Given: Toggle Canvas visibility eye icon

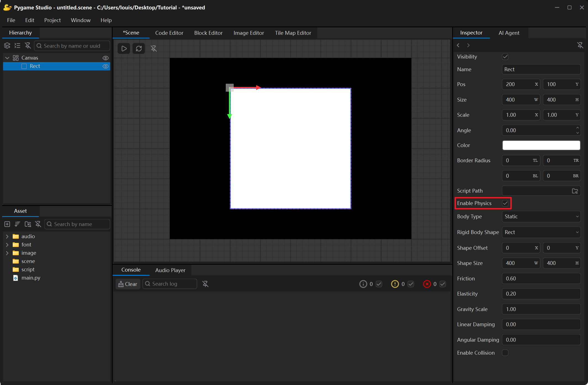Looking at the screenshot, I should click(105, 58).
